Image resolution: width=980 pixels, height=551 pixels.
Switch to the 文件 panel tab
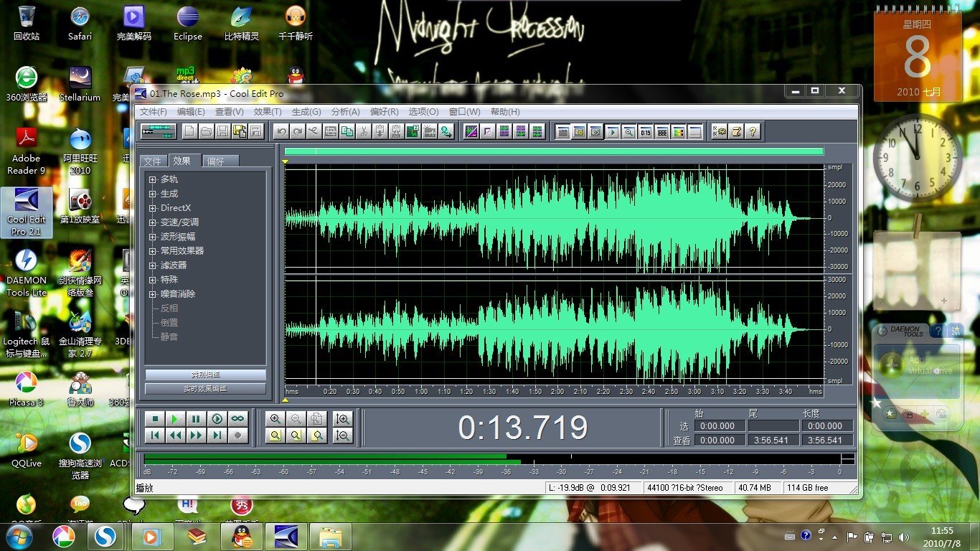coord(153,161)
